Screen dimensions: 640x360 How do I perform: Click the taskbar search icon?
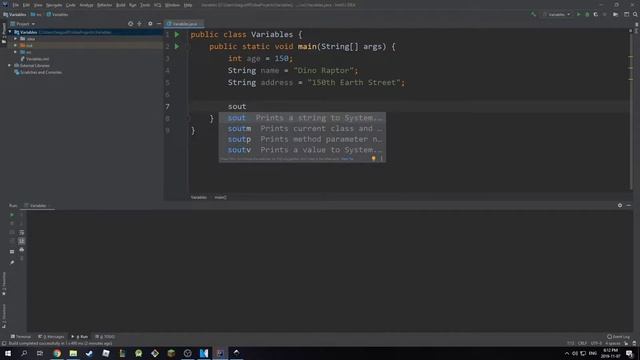pyautogui.click(x=24, y=353)
